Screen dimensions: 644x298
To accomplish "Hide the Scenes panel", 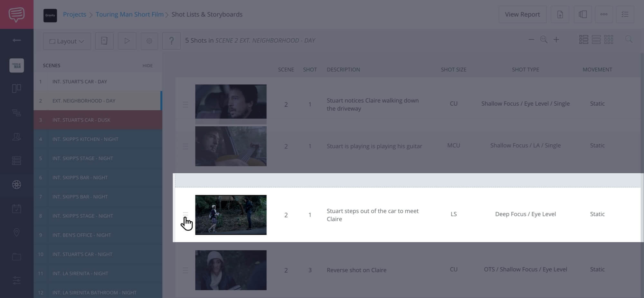I will click(147, 66).
